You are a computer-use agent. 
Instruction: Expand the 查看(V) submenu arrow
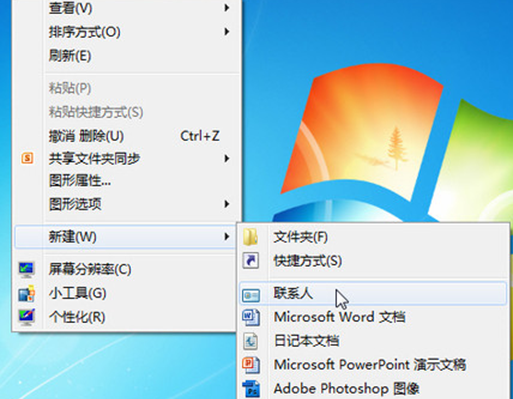pos(227,8)
